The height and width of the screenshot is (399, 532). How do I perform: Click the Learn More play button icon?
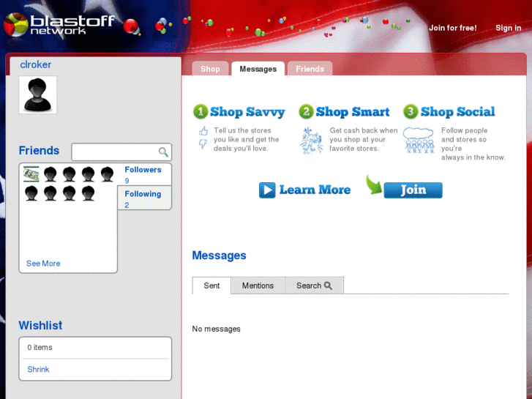coord(267,190)
